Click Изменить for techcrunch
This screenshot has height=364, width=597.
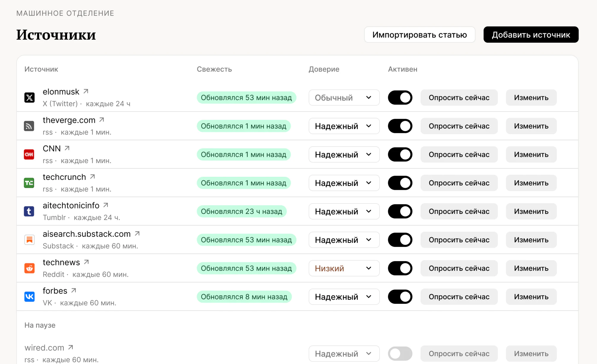pyautogui.click(x=531, y=183)
